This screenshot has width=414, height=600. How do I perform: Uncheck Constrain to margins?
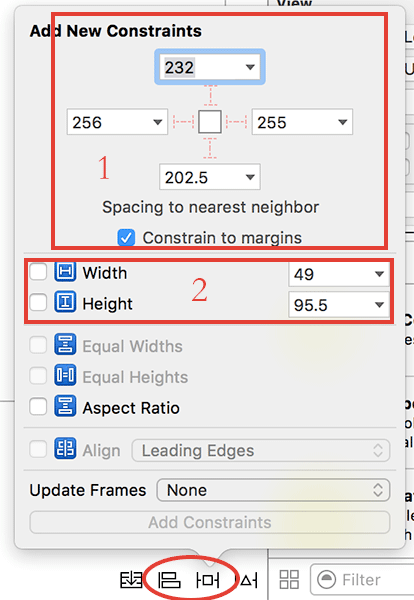pos(126,238)
